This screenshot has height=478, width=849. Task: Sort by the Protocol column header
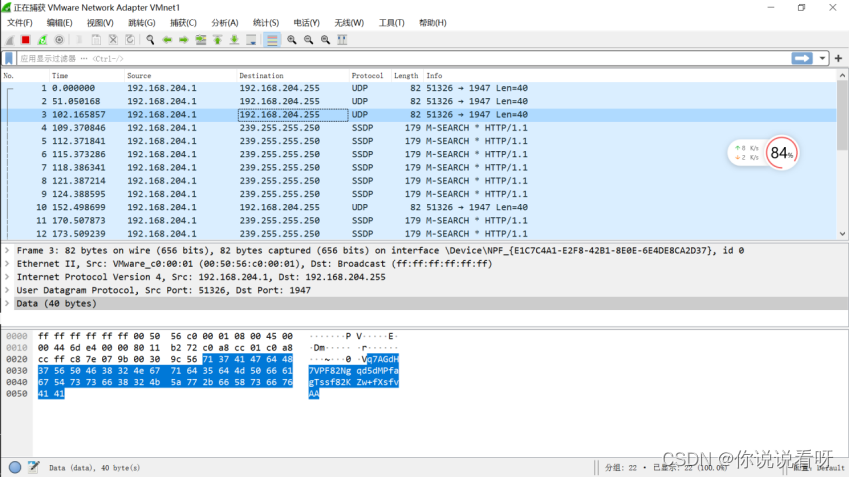click(x=370, y=76)
